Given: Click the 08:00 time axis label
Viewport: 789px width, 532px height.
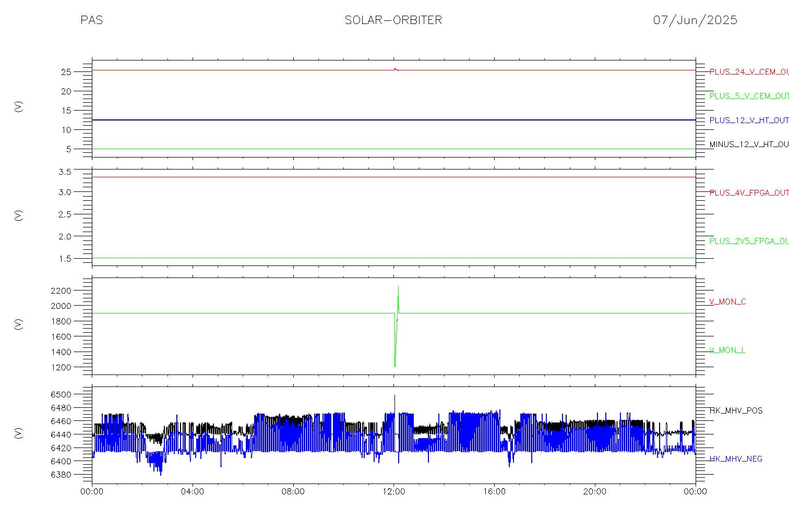Looking at the screenshot, I should pos(293,491).
